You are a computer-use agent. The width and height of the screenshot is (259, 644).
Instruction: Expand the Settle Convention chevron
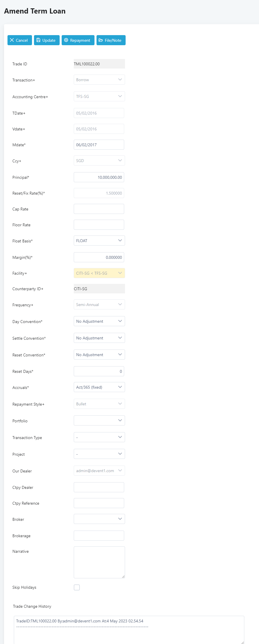[120, 338]
